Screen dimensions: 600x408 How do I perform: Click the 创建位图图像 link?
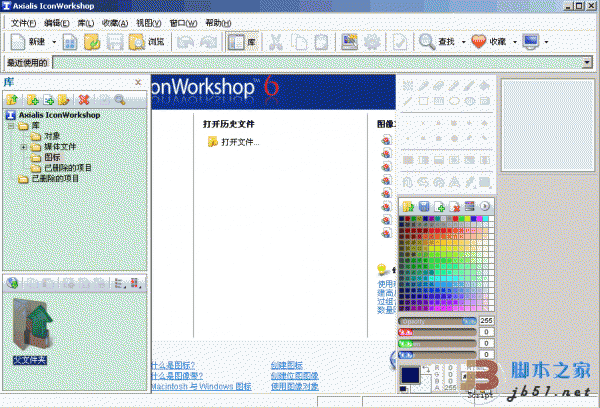[295, 376]
